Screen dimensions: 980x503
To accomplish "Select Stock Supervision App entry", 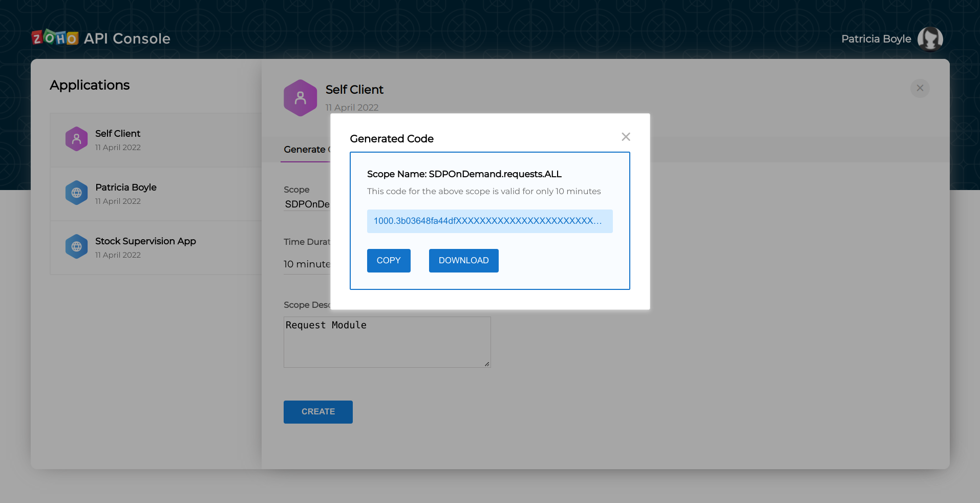I will point(156,248).
